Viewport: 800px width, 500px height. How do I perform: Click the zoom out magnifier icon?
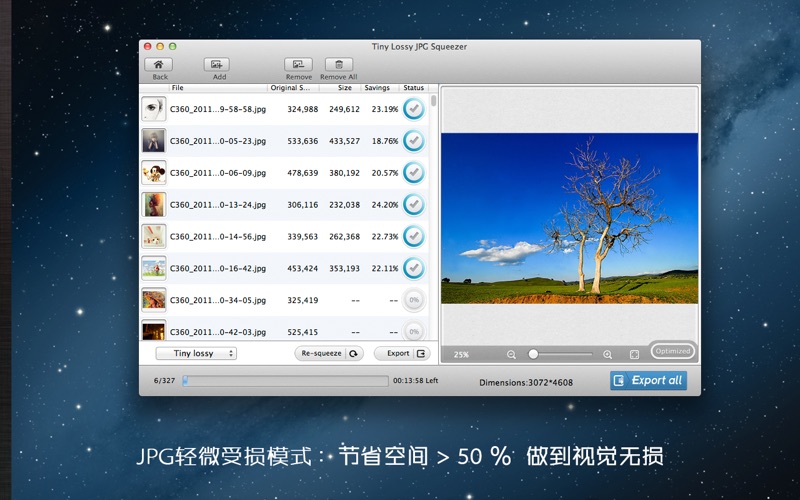pos(511,354)
